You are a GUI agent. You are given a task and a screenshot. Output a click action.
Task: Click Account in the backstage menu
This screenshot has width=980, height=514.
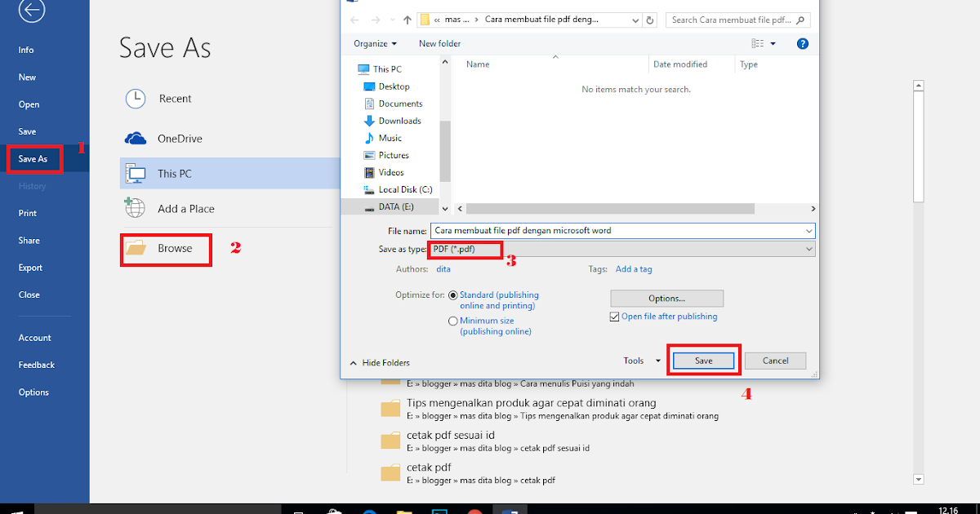34,338
